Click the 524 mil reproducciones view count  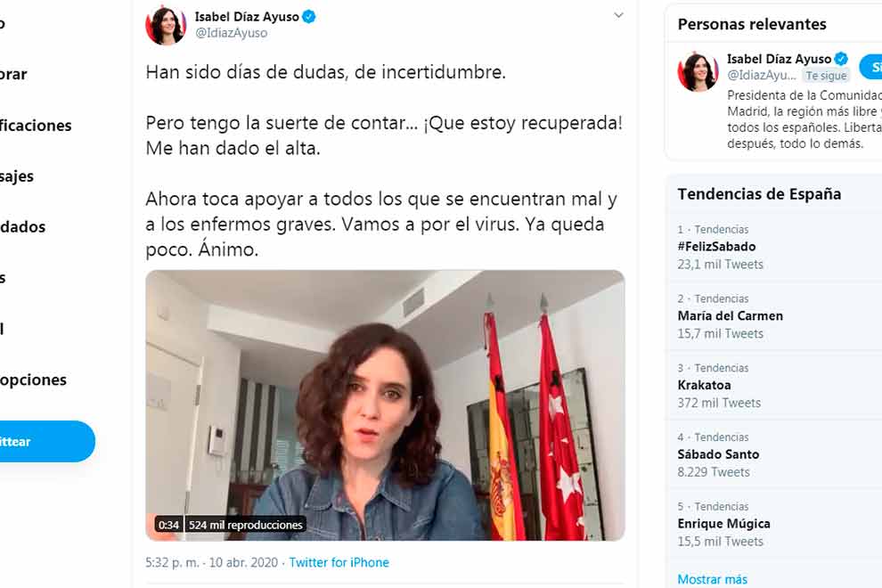(x=245, y=525)
